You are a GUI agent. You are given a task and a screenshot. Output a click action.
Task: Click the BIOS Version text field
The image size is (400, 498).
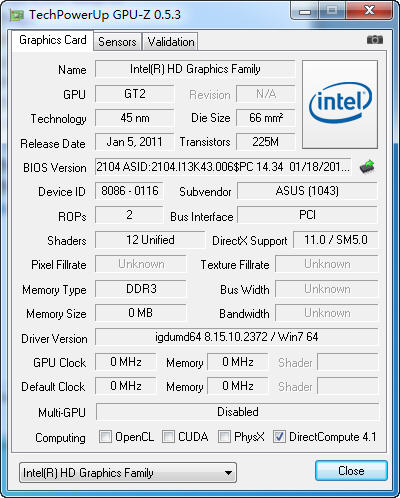(x=223, y=166)
